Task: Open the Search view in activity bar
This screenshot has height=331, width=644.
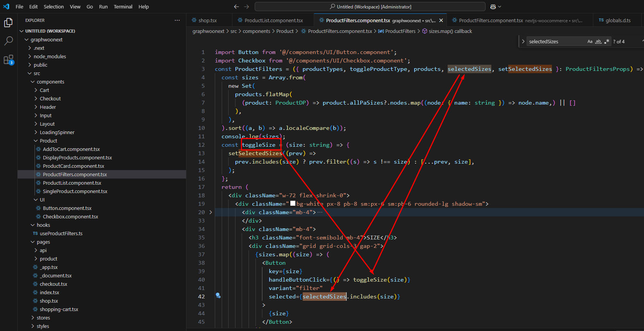Action: [x=8, y=41]
